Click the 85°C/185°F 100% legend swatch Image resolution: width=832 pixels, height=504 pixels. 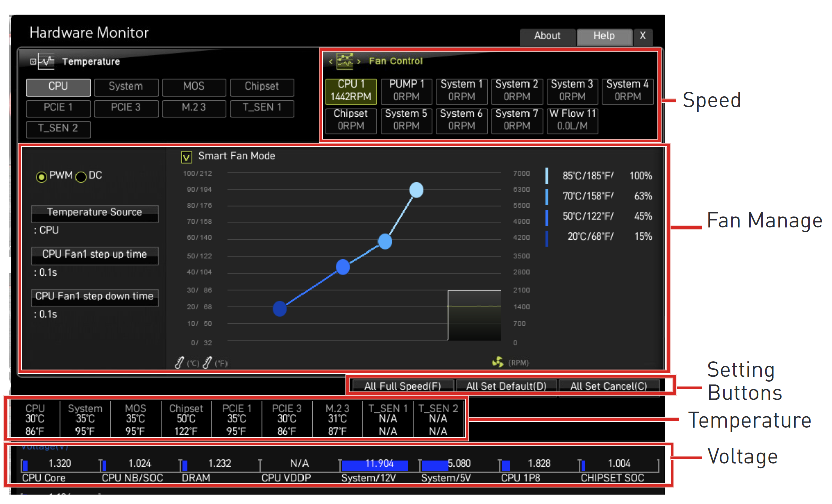[x=547, y=176]
